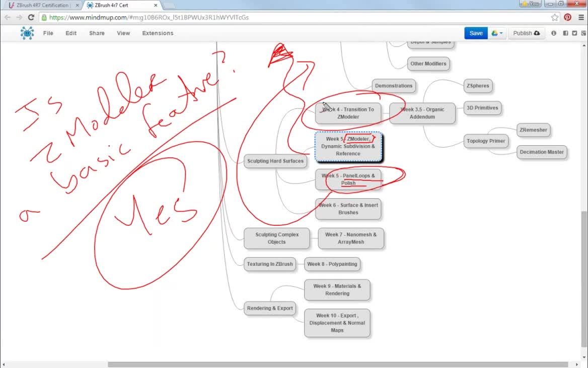588x368 pixels.
Task: Open the Edit menu
Action: pyautogui.click(x=71, y=33)
